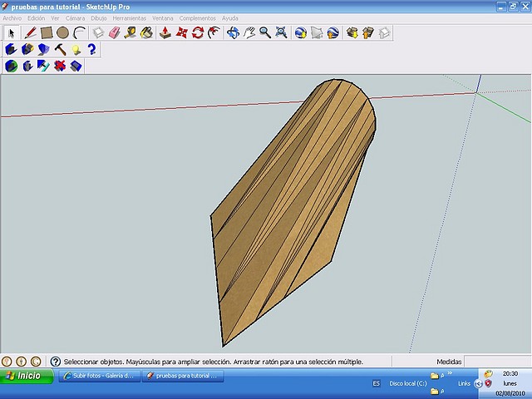Activate the Push/Pull tool
Viewport: 532px width, 399px height.
165,33
